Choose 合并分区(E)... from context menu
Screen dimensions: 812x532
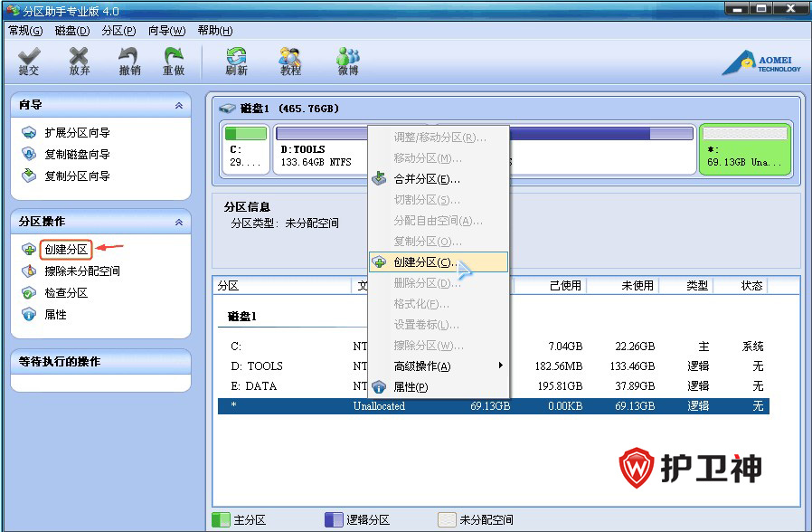click(x=439, y=179)
